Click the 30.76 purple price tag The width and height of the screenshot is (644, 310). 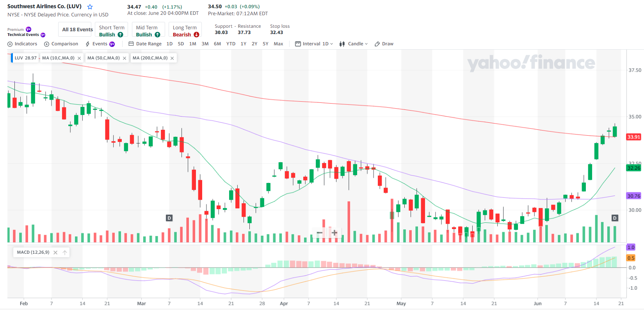click(x=634, y=196)
